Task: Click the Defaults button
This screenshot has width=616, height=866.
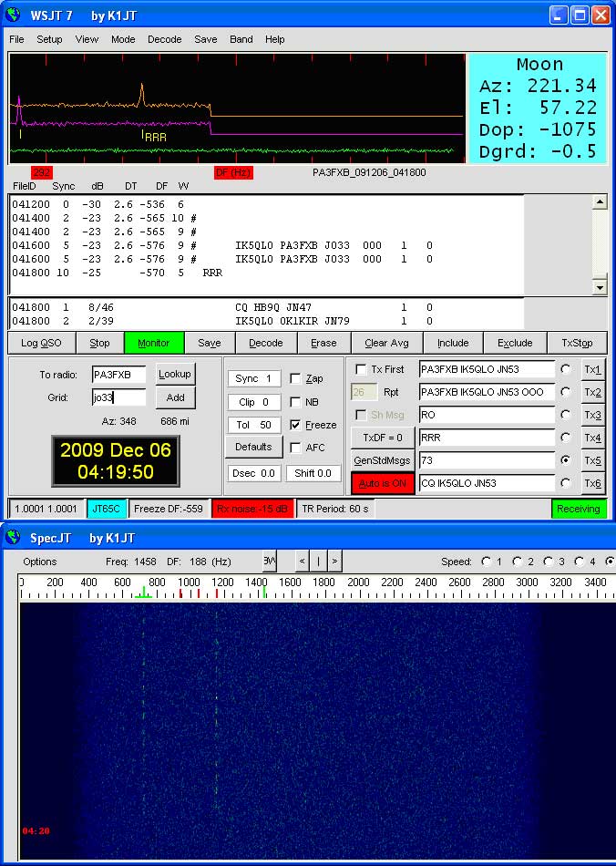Action: tap(254, 447)
